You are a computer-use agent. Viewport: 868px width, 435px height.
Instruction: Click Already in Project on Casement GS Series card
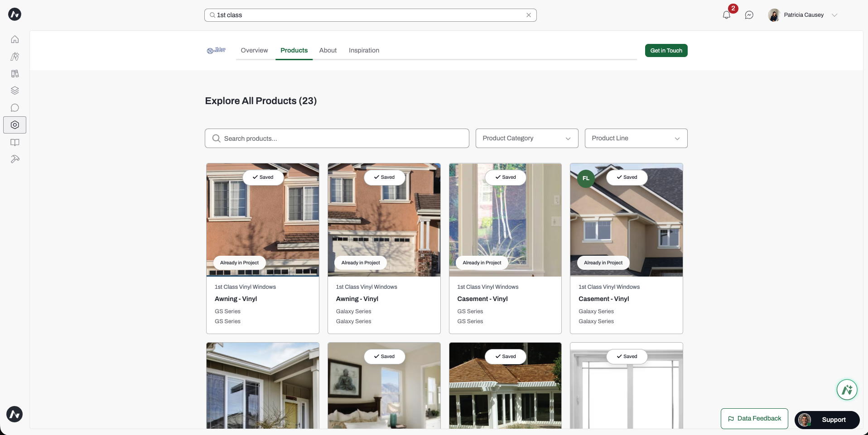pyautogui.click(x=482, y=263)
